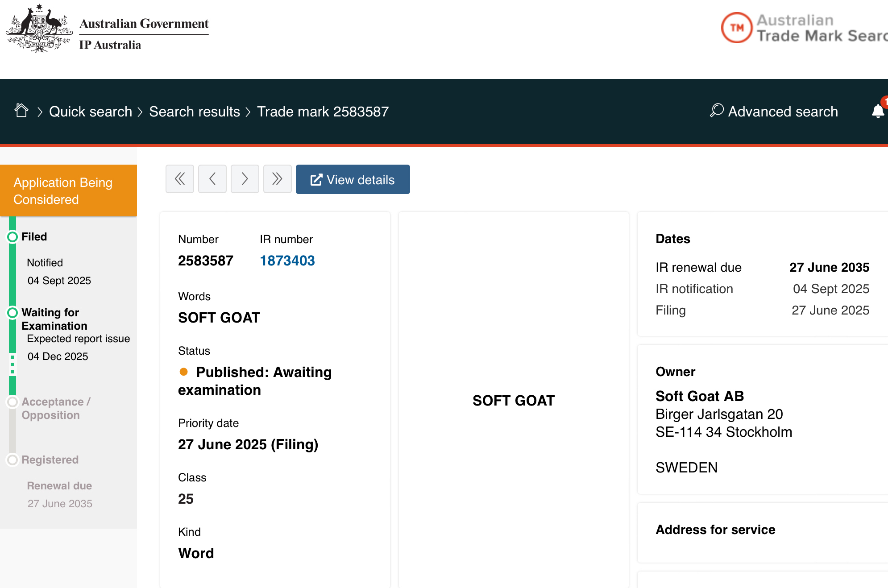This screenshot has width=888, height=588.
Task: Click the Advanced search magnifier icon
Action: click(x=717, y=110)
